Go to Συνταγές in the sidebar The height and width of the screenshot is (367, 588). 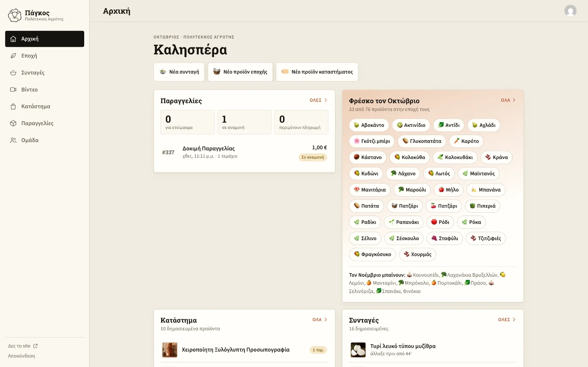click(x=44, y=73)
